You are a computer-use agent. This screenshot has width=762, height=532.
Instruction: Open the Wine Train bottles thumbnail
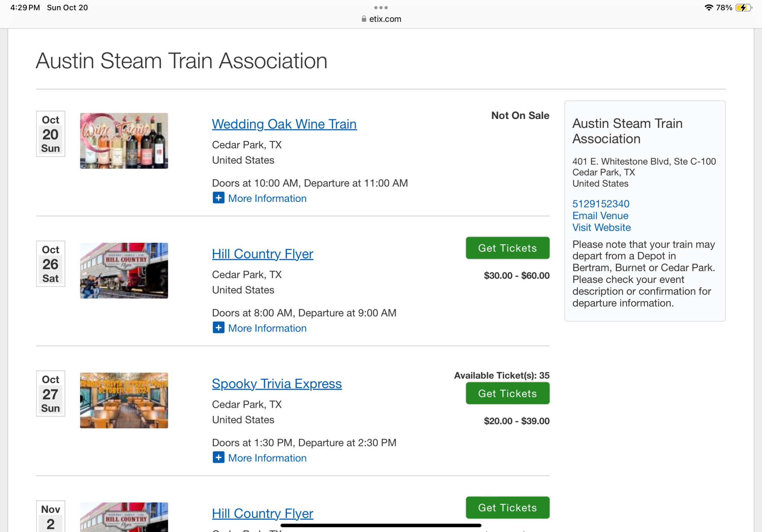(x=124, y=141)
